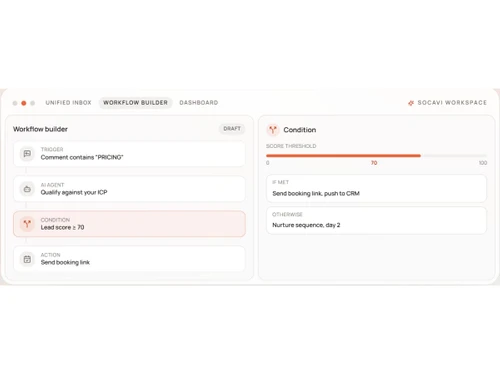Adjust the score threshold slider
The image size is (500, 375).
pyautogui.click(x=376, y=156)
